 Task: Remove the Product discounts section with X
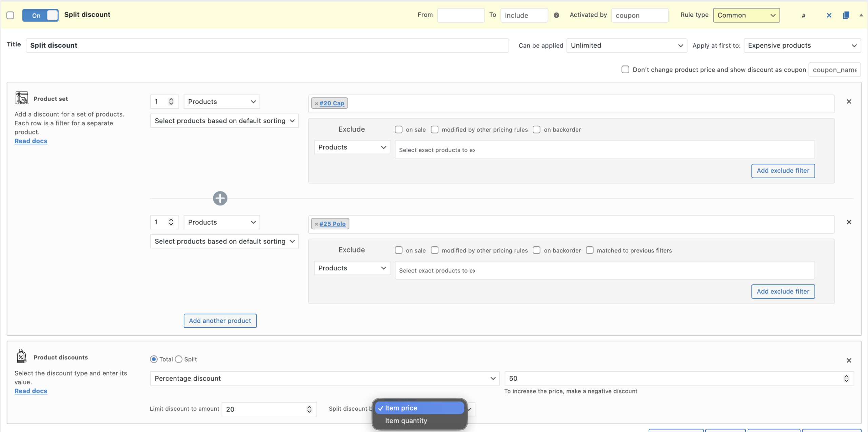click(x=849, y=361)
